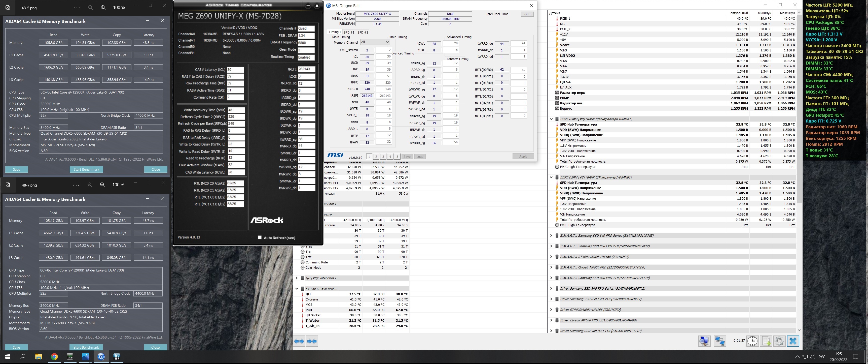This screenshot has width=868, height=364.
Task: Open MemTest app in taskbar
Action: [x=70, y=357]
